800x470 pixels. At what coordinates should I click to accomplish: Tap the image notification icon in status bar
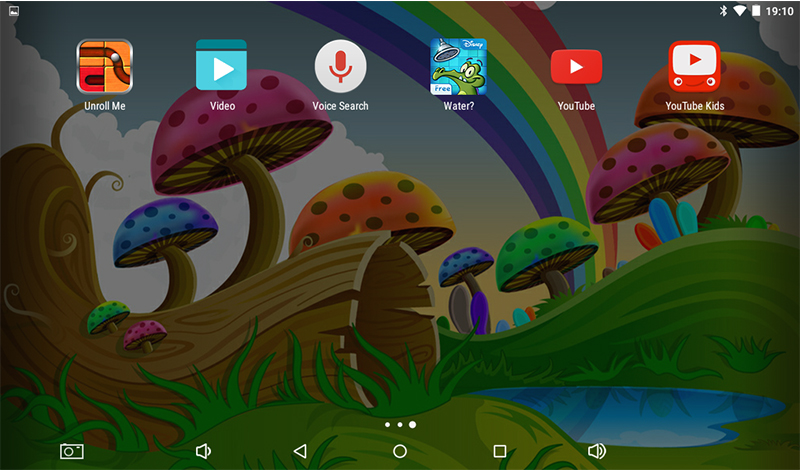tap(14, 11)
